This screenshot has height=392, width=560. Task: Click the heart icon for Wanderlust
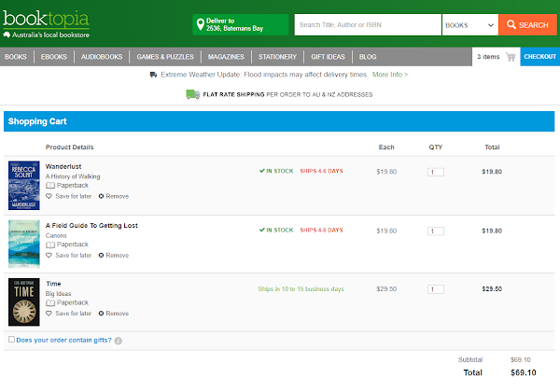[x=49, y=196]
